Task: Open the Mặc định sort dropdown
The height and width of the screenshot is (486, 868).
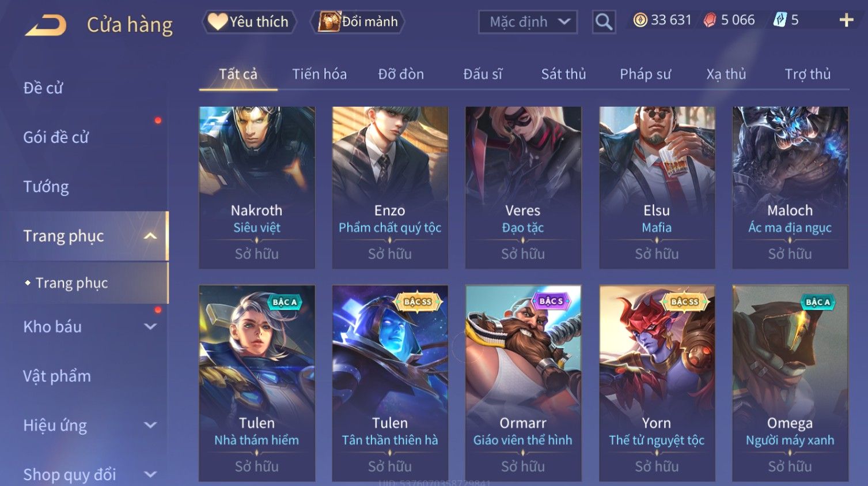Action: [528, 22]
